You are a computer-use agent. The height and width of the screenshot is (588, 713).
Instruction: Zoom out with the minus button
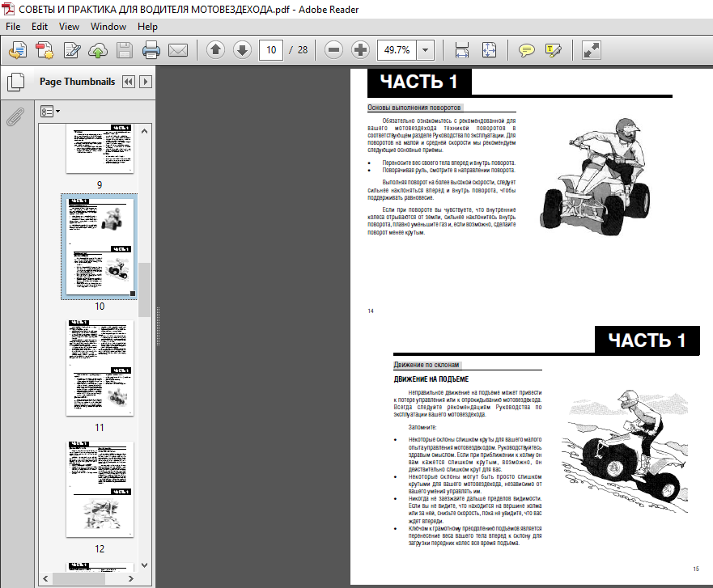pos(333,50)
